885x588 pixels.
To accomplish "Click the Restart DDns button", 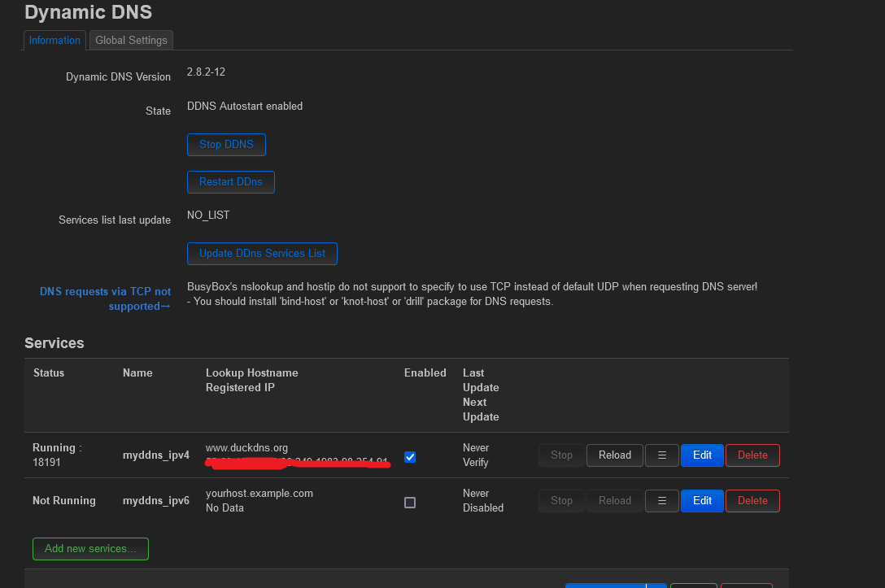I will (231, 181).
